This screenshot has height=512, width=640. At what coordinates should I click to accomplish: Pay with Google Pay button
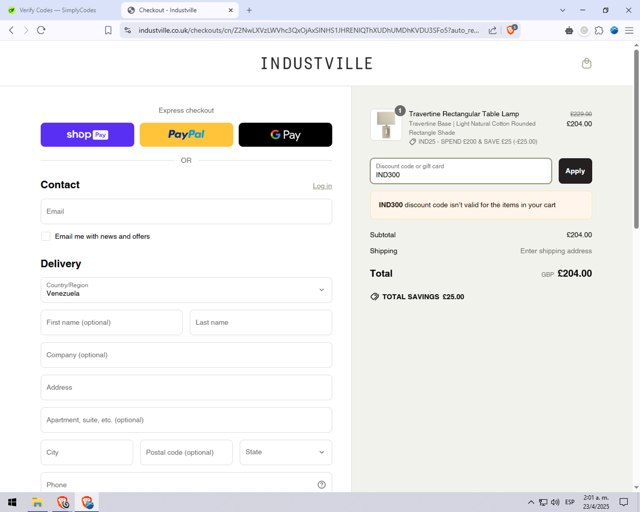point(285,134)
